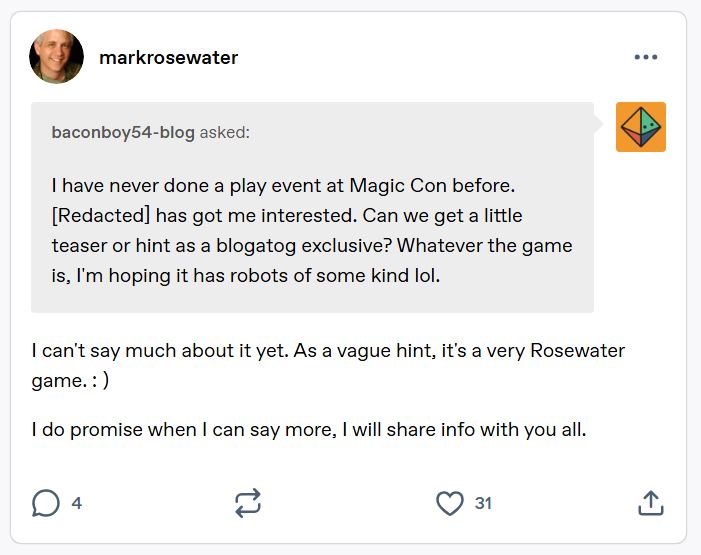Open the three-dot post options menu
This screenshot has height=555, width=701.
point(646,57)
